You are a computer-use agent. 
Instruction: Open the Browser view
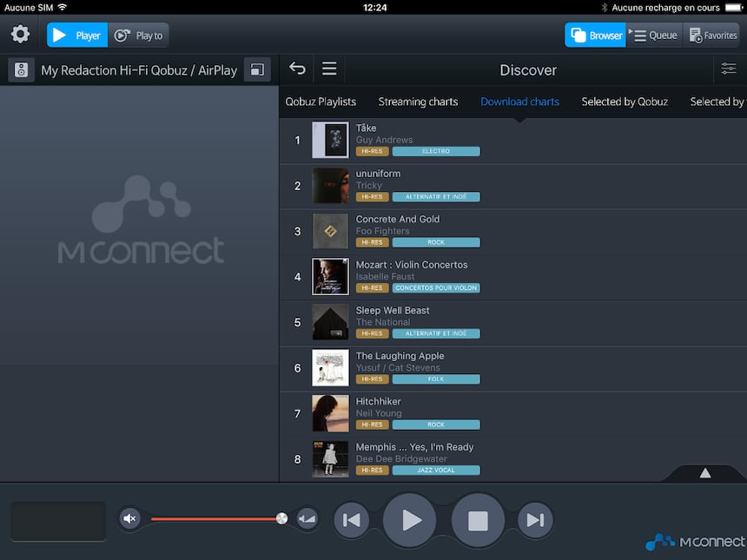click(595, 36)
